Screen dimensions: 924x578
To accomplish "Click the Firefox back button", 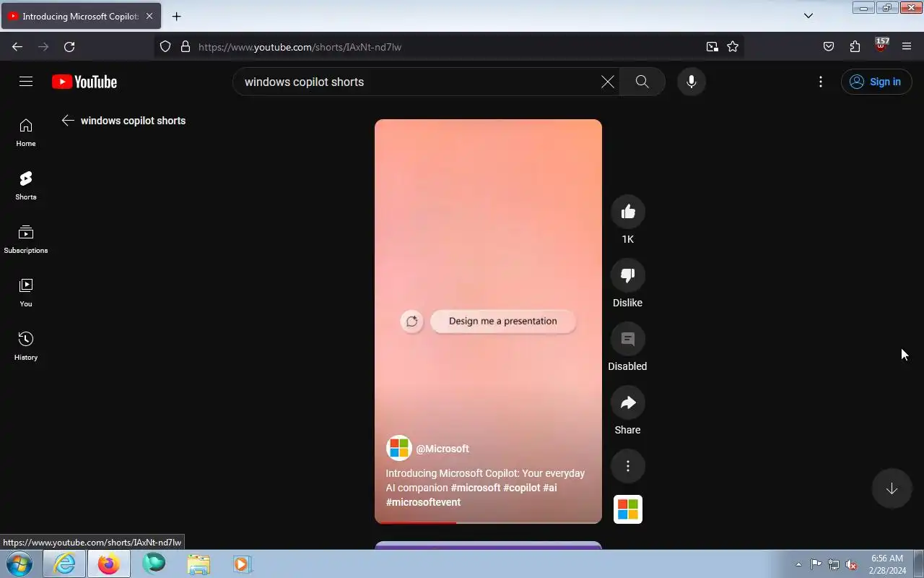I will point(17,46).
